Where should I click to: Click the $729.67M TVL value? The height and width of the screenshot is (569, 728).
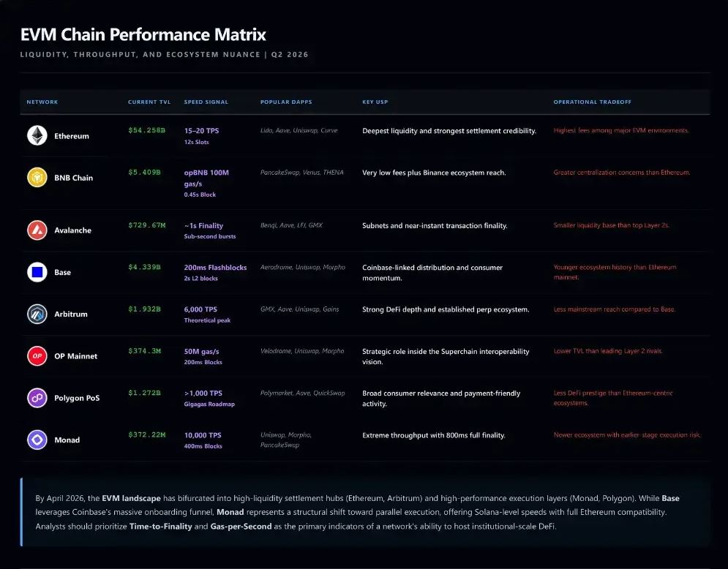pos(147,225)
